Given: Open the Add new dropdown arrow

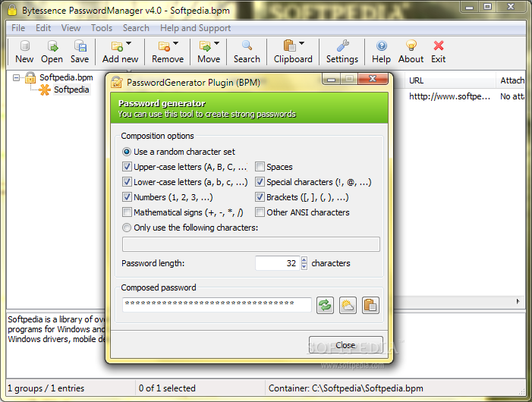Looking at the screenshot, I should 128,43.
